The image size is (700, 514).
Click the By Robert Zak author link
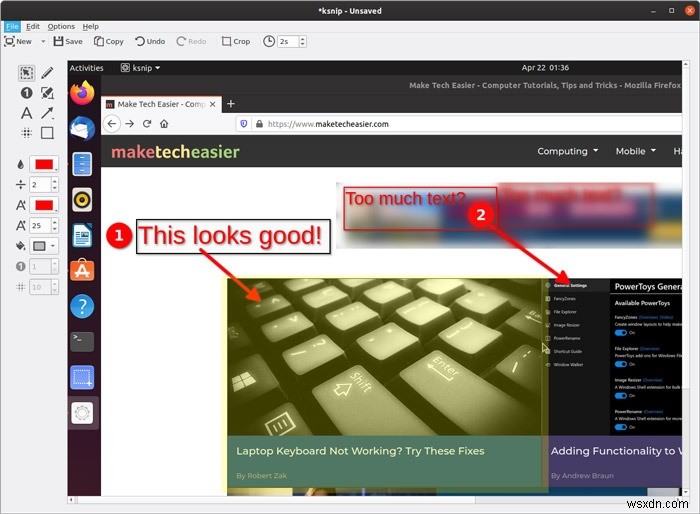click(x=262, y=476)
